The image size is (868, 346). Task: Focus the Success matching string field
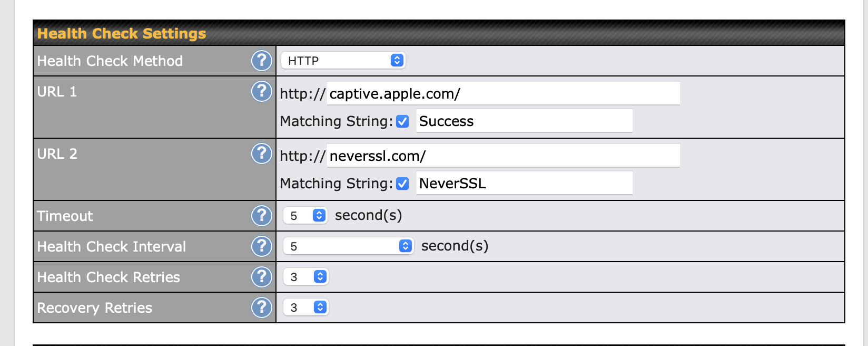coord(525,121)
